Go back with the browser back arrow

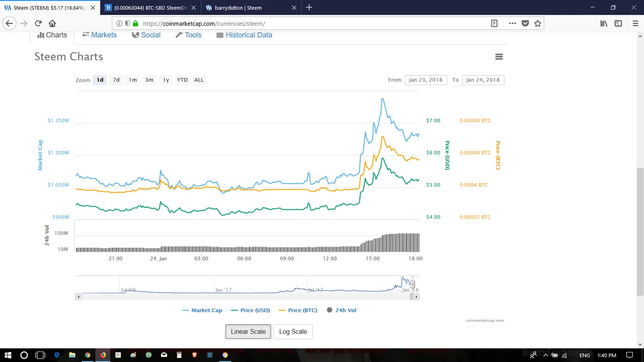(9, 23)
